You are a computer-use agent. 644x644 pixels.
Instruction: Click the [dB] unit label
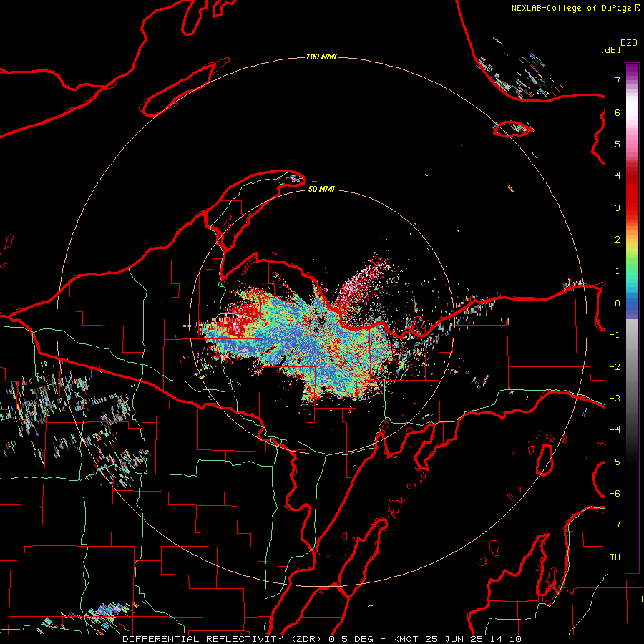pyautogui.click(x=610, y=50)
